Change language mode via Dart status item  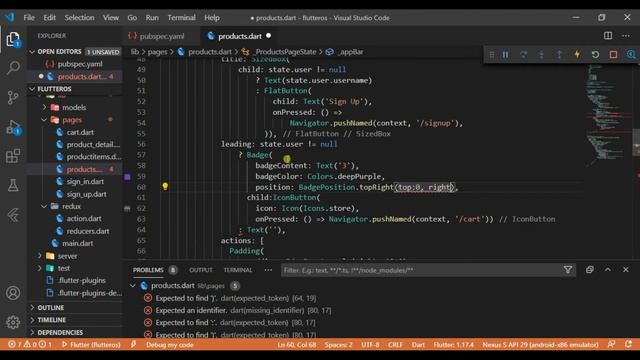(x=418, y=344)
